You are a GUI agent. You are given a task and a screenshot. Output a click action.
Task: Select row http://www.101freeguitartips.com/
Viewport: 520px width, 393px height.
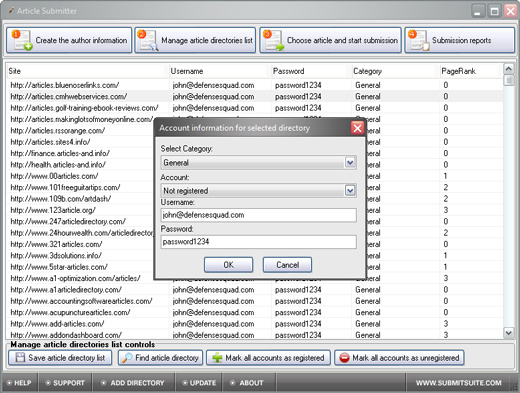pyautogui.click(x=255, y=187)
